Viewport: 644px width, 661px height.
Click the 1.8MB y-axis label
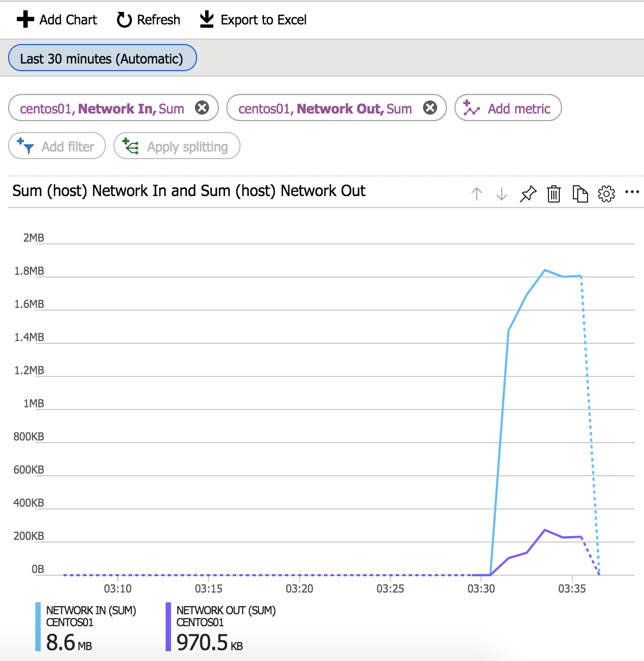(x=29, y=271)
